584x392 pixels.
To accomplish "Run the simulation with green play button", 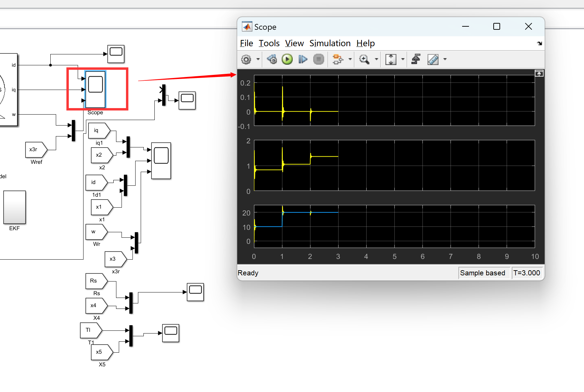I will pyautogui.click(x=287, y=60).
